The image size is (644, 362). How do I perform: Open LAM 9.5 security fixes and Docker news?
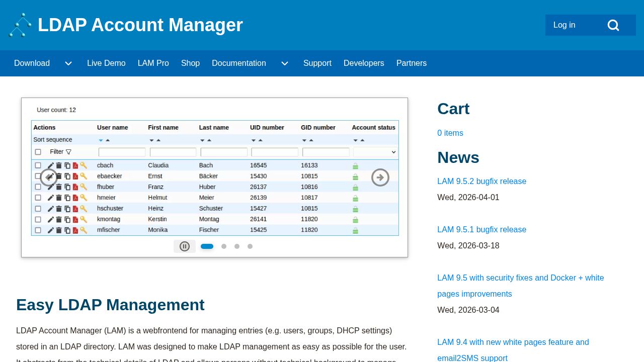click(x=521, y=286)
